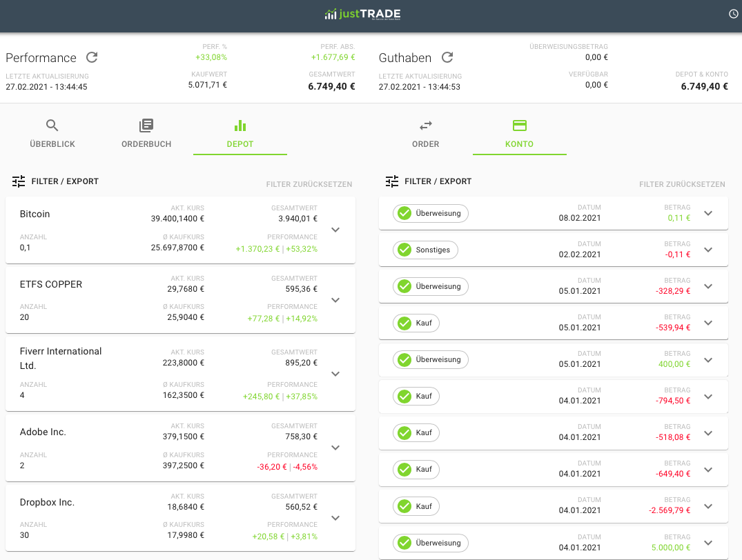
Task: Expand the 5.000,00 € Überweisung transaction
Action: 708,543
